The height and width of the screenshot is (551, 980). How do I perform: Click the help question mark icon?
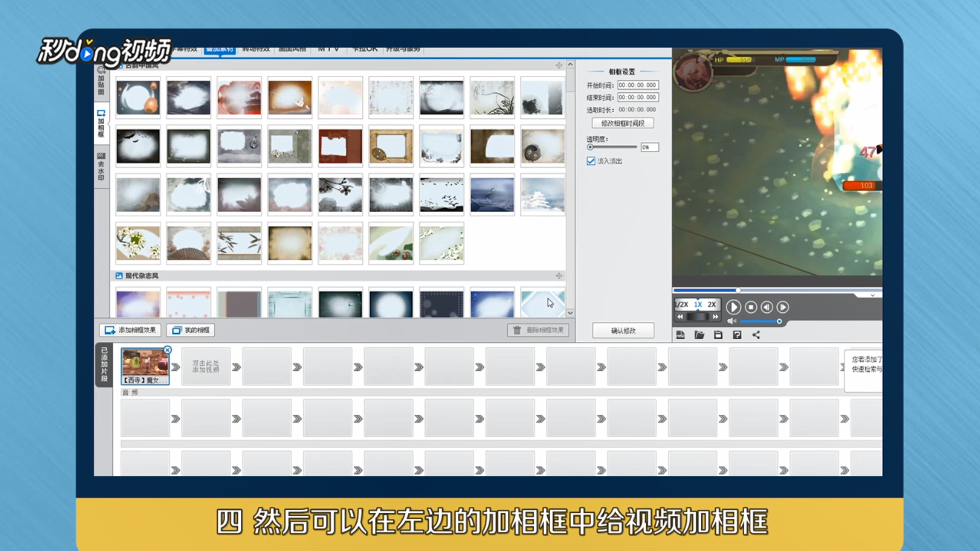(x=737, y=335)
